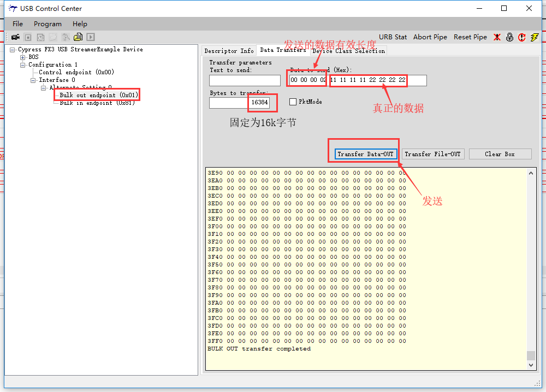Select the Interface 0 tree item

tap(57, 80)
